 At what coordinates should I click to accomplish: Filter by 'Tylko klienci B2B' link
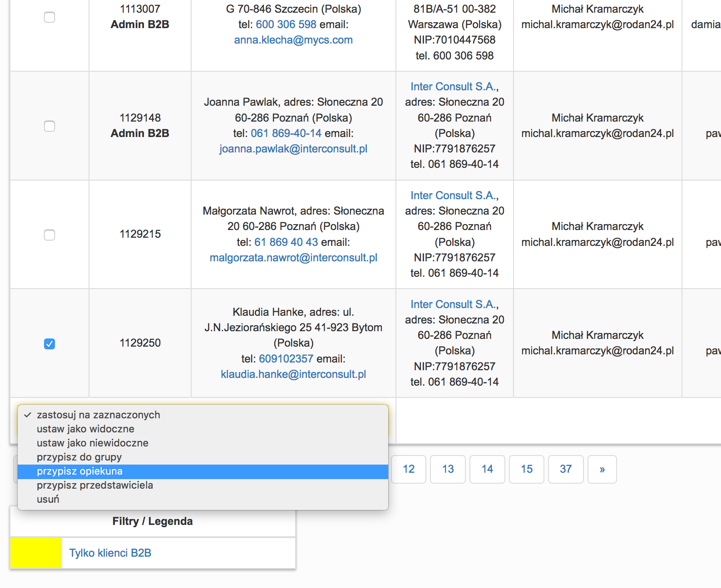110,553
